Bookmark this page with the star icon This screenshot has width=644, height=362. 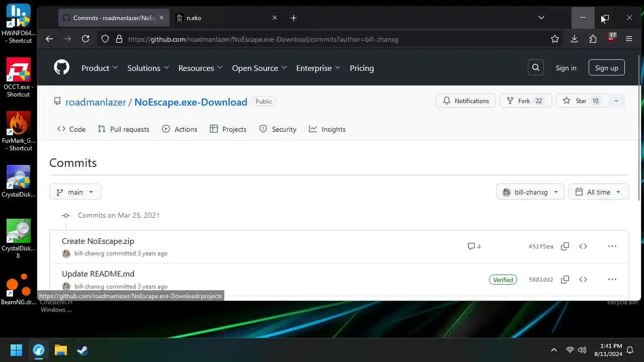[555, 39]
